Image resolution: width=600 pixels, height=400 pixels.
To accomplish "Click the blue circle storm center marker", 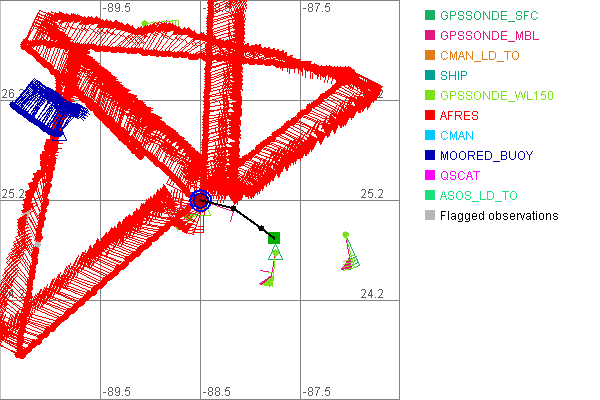I will click(x=200, y=201).
